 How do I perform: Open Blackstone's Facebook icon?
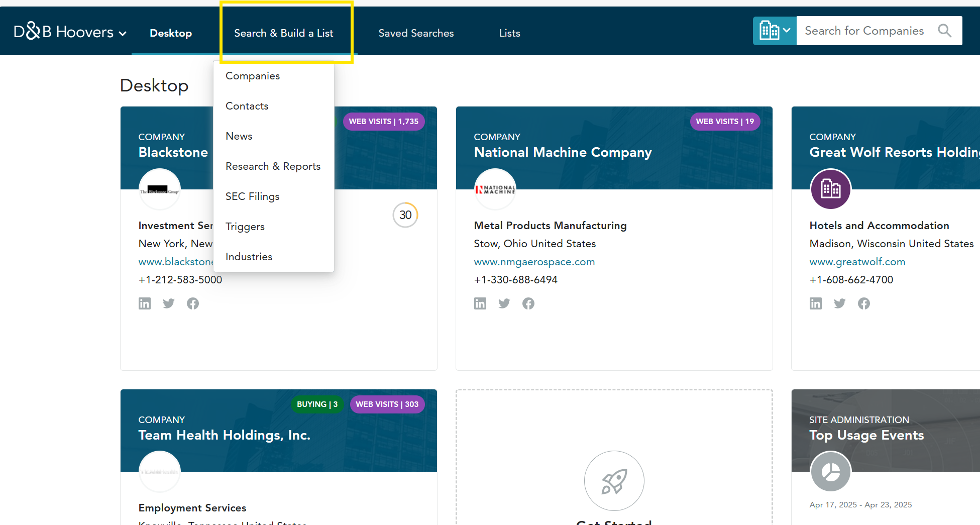[193, 303]
